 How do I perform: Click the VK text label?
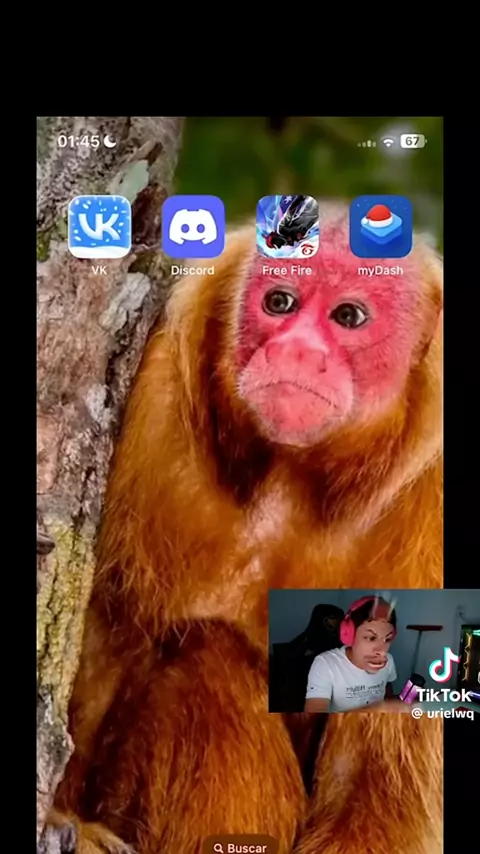pos(99,270)
